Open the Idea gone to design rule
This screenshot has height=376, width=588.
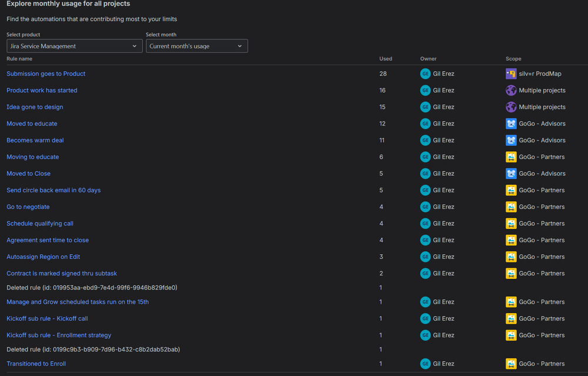(35, 107)
